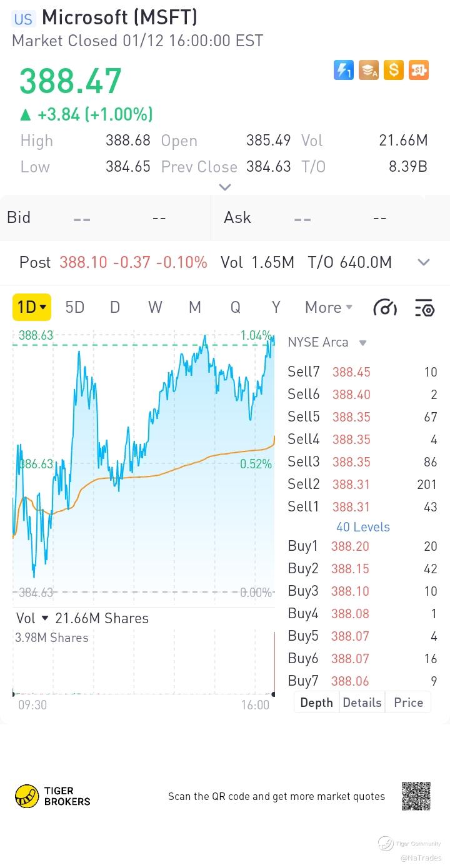Open the speedometer gauge chart tool
450x868 pixels.
click(385, 307)
